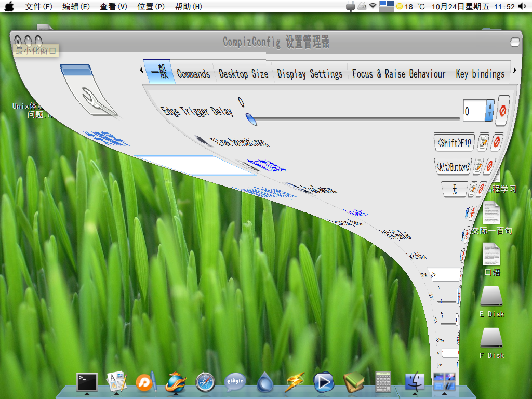This screenshot has height=399, width=532.
Task: Launch Pidgin from the dock
Action: pyautogui.click(x=235, y=382)
